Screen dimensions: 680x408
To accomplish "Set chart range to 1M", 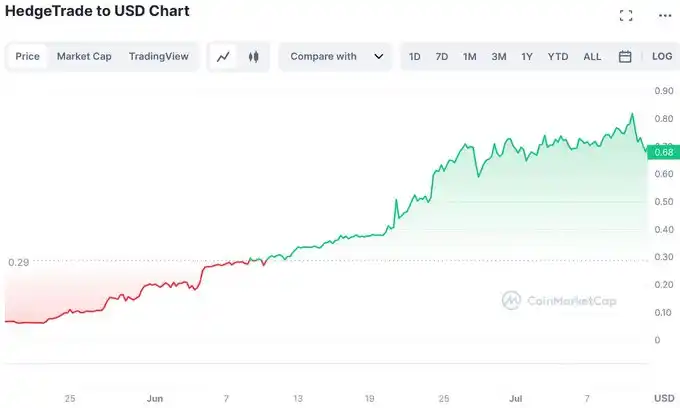I will pos(469,57).
